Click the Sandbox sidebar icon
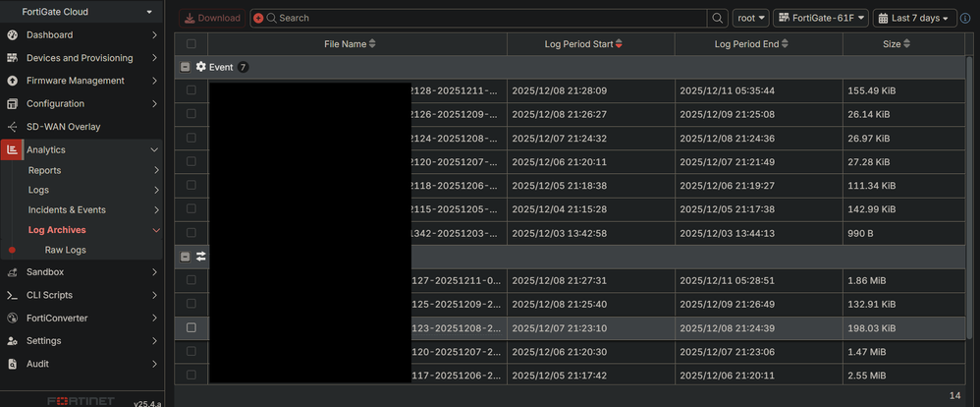980x407 pixels. point(12,272)
